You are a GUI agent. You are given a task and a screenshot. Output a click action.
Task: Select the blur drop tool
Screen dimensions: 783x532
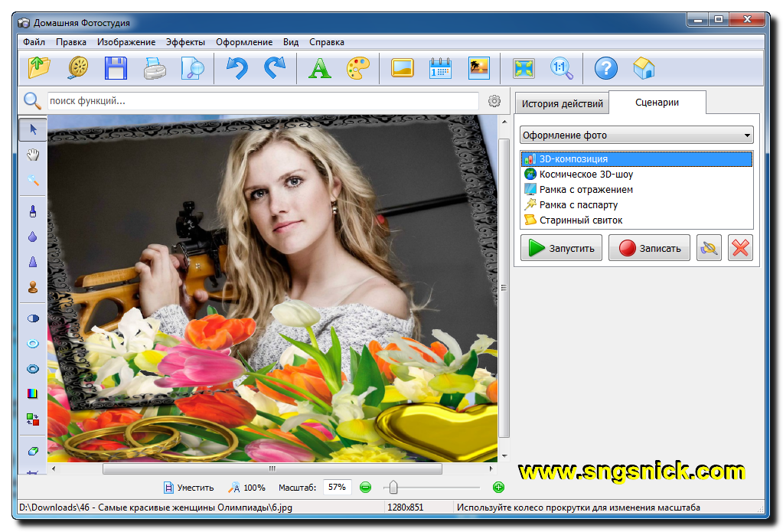click(33, 237)
